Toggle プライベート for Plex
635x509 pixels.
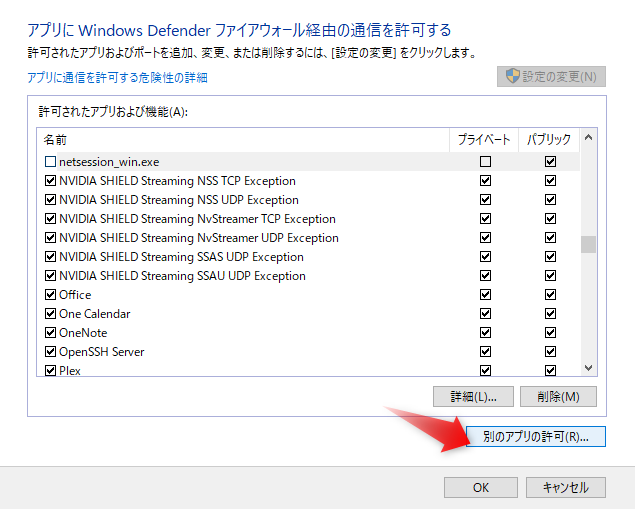point(485,371)
